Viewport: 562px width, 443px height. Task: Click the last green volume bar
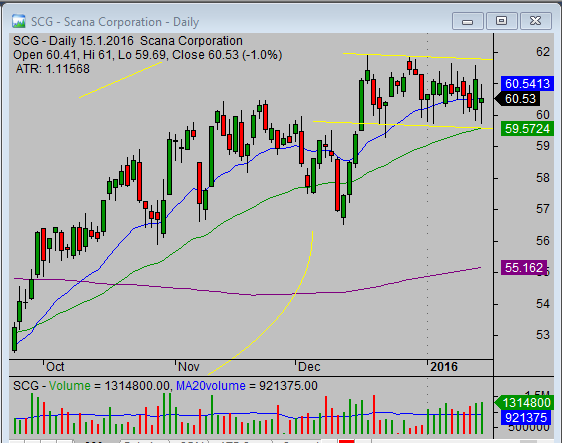(482, 418)
